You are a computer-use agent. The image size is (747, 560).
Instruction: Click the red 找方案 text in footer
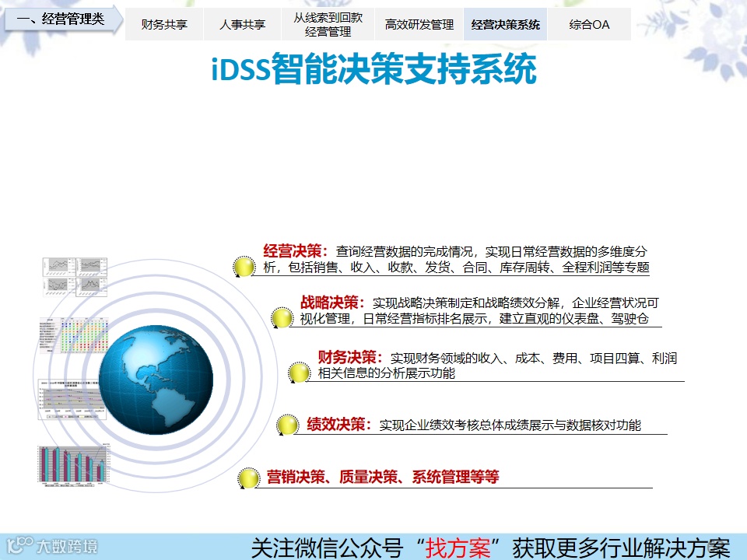click(458, 548)
